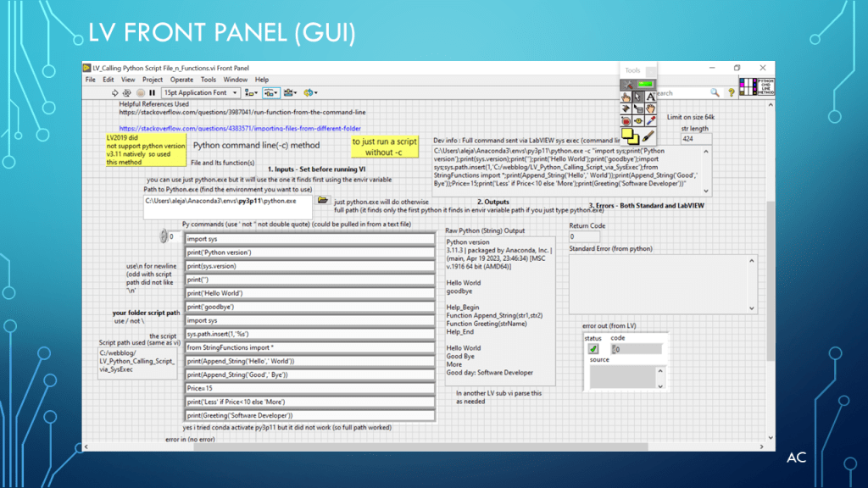Viewport: 868px width, 488px height.
Task: Pick the Connect Wire spool tool
Action: [x=626, y=109]
